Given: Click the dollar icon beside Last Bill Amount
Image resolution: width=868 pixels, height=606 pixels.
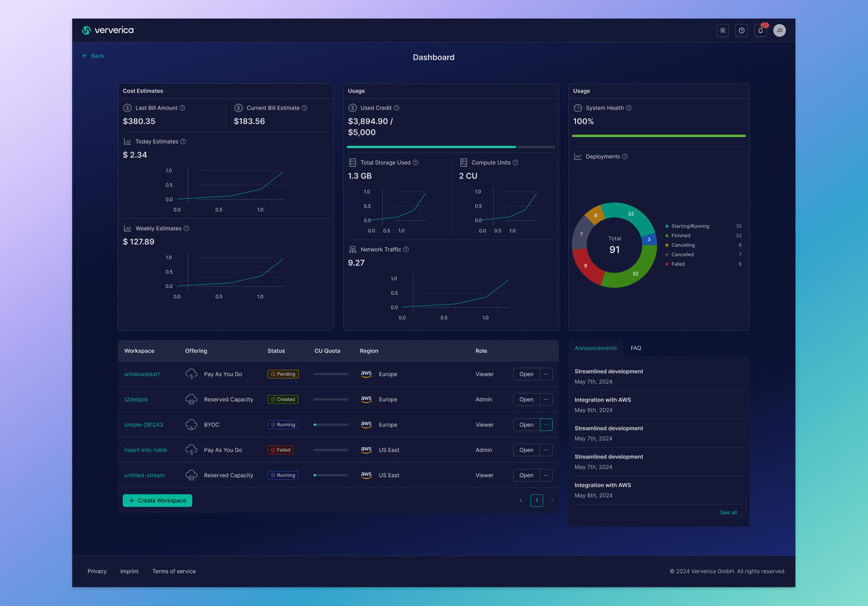Looking at the screenshot, I should pyautogui.click(x=126, y=108).
